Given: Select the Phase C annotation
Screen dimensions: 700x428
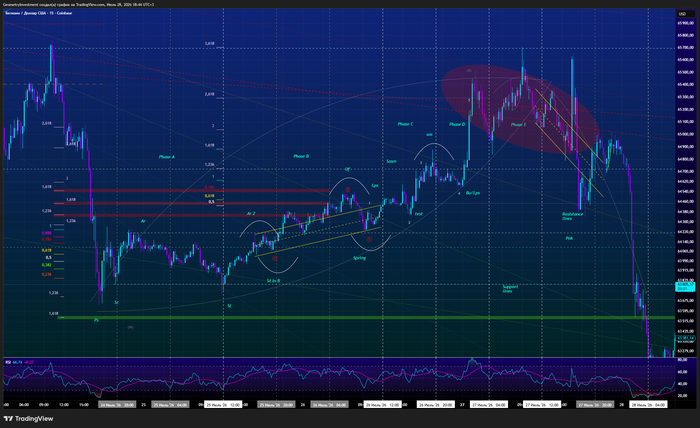Looking at the screenshot, I should pos(405,124).
